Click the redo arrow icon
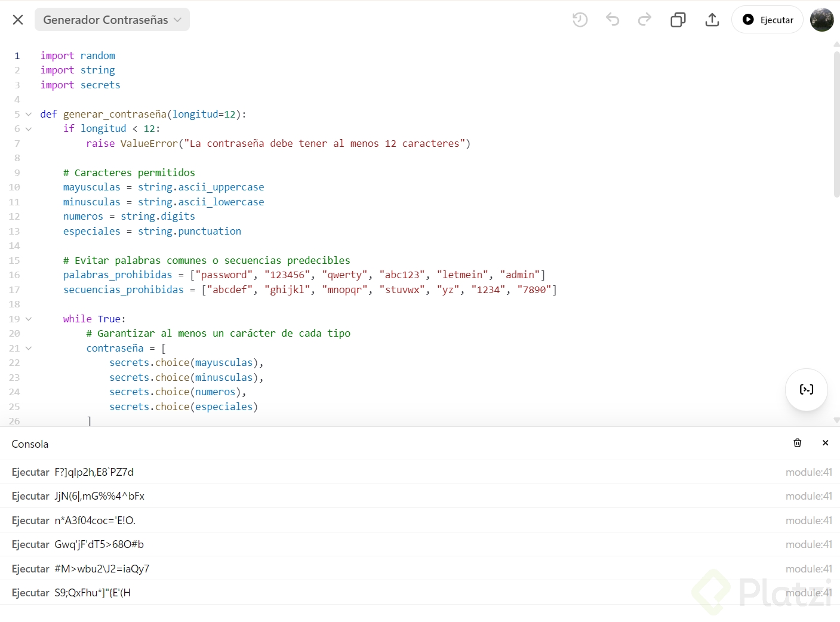Viewport: 840px width, 622px height. tap(645, 20)
